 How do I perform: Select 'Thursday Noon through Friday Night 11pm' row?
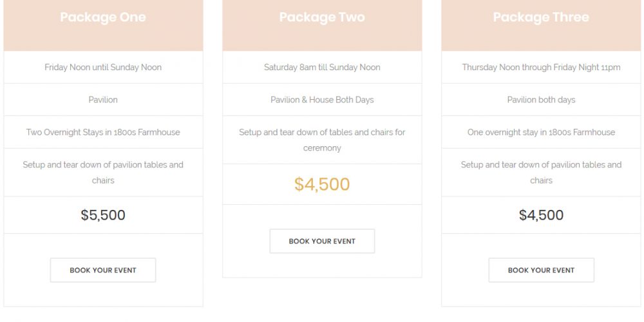click(541, 67)
